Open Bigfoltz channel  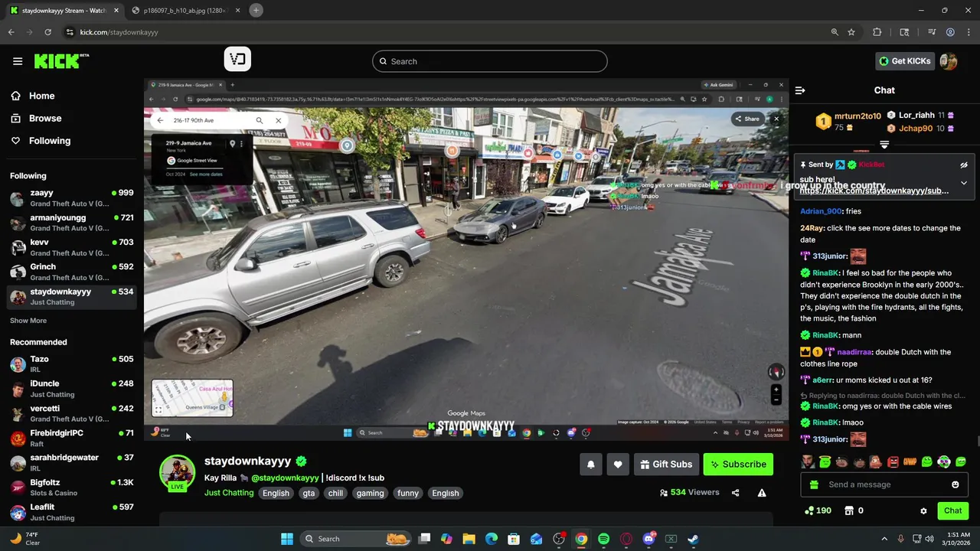pyautogui.click(x=72, y=487)
